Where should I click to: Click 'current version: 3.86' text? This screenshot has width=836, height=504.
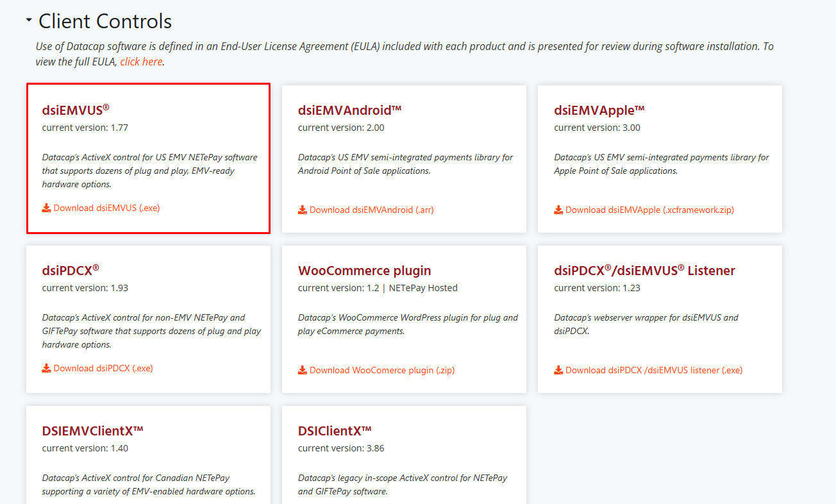[x=341, y=448]
